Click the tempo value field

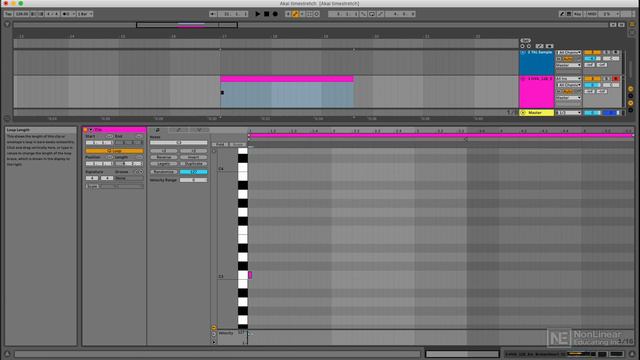[x=22, y=14]
